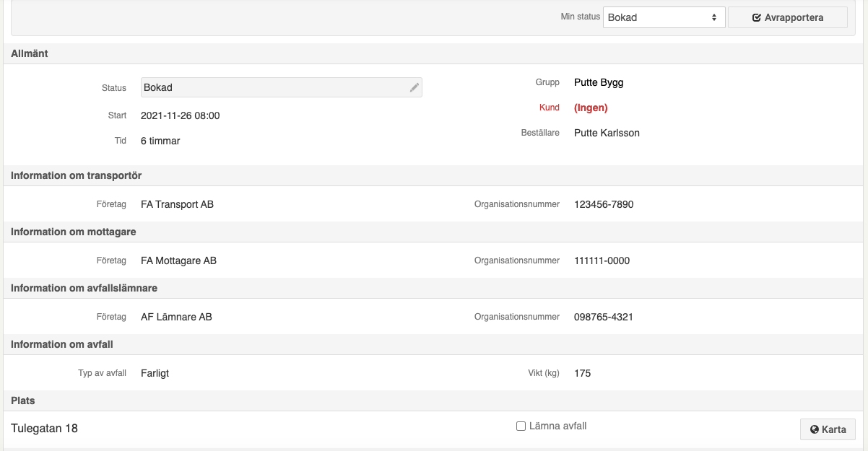This screenshot has width=868, height=451.
Task: Click the Status field showing Bokad
Action: tap(281, 87)
